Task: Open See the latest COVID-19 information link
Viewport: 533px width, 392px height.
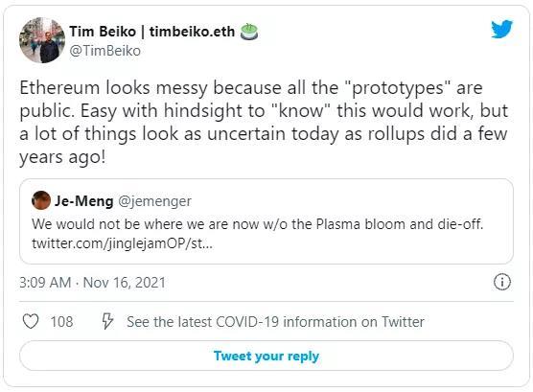Action: [x=275, y=322]
